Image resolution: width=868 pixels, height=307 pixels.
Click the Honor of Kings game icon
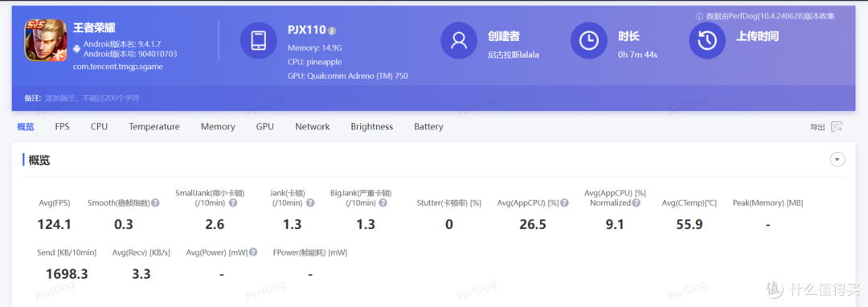[x=45, y=40]
